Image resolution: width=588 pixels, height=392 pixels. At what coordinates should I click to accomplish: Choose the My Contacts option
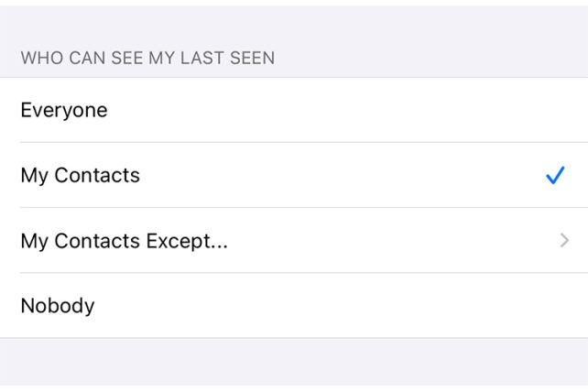81,176
